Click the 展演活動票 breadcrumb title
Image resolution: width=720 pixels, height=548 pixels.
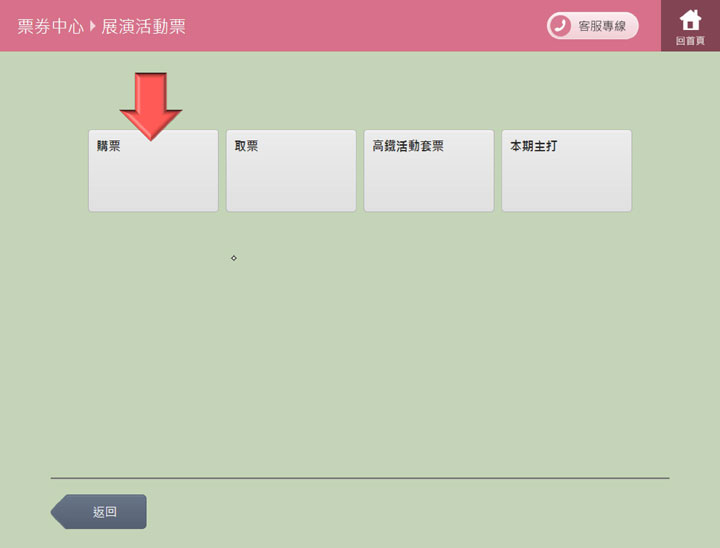143,26
